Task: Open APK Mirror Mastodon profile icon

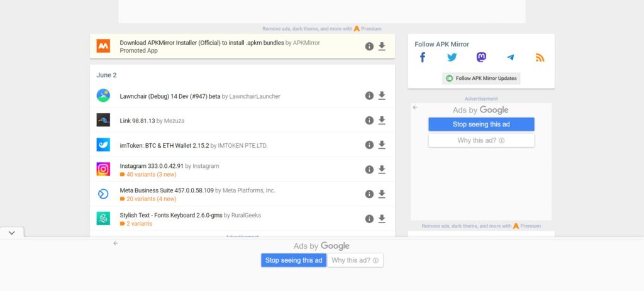Action: [481, 57]
